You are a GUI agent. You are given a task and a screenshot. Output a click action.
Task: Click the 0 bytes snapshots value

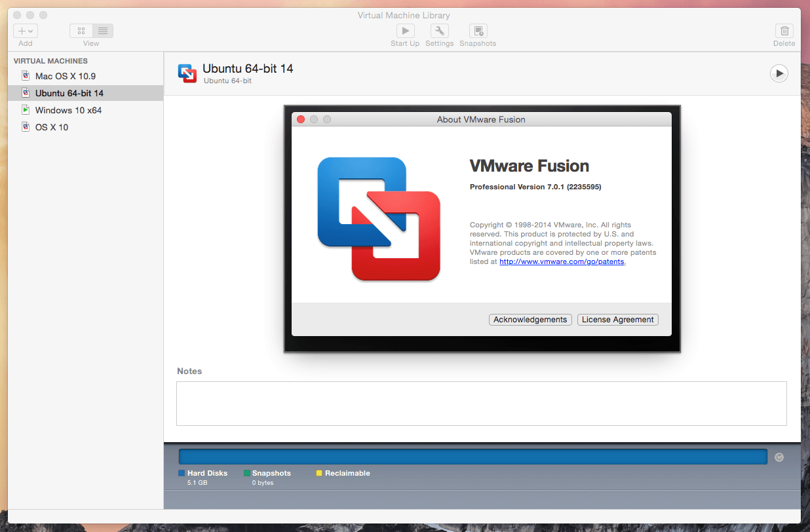tap(263, 483)
